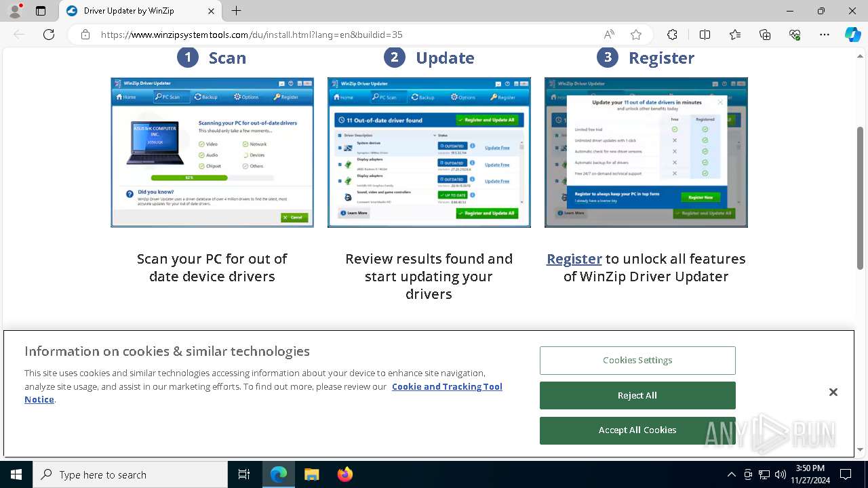Refresh the page with reload icon
The width and height of the screenshot is (868, 488).
(x=49, y=35)
